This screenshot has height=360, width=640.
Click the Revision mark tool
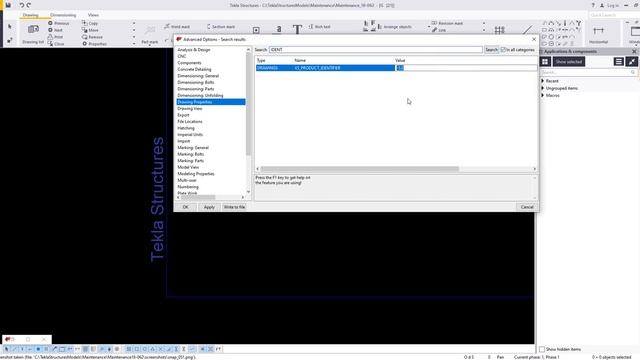[447, 23]
